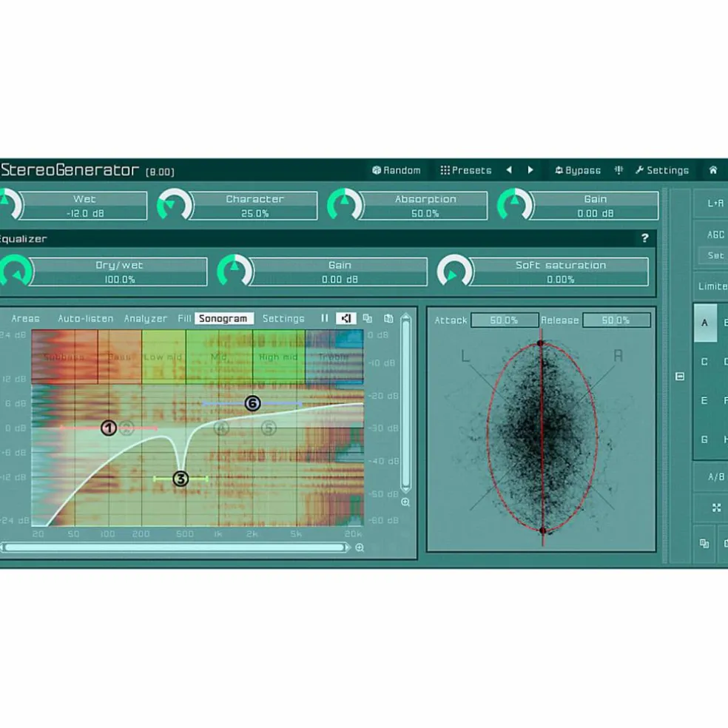Click the top Gain knob
The height and width of the screenshot is (728, 728).
(514, 205)
